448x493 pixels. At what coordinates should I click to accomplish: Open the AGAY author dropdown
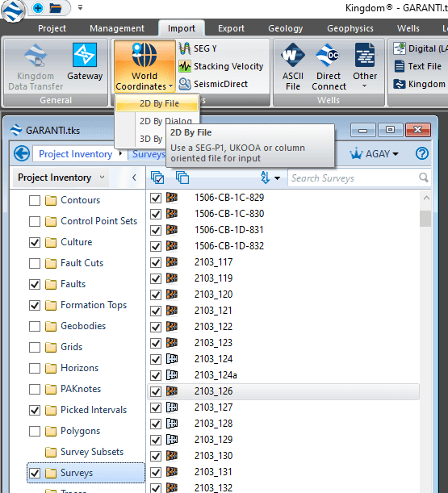[x=375, y=154]
